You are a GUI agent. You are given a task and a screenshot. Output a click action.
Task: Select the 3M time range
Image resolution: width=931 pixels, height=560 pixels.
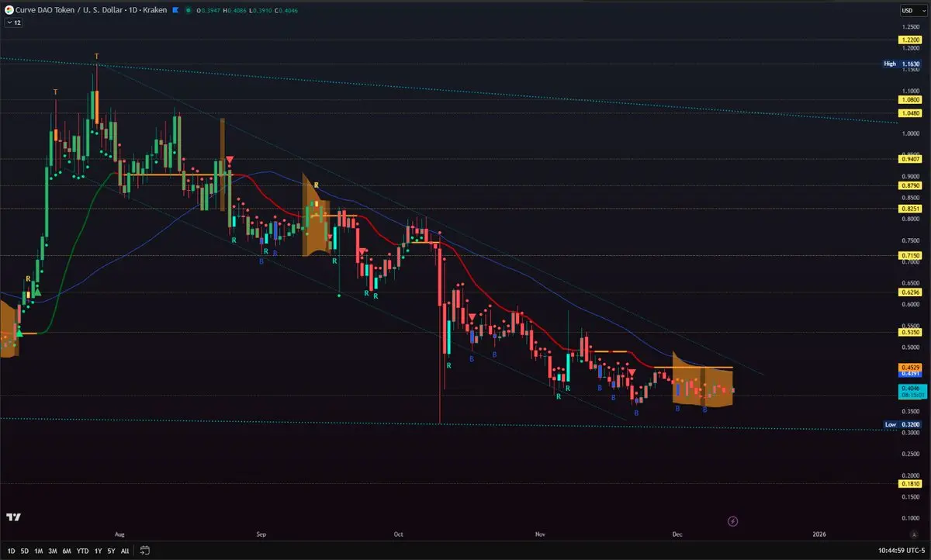53,551
